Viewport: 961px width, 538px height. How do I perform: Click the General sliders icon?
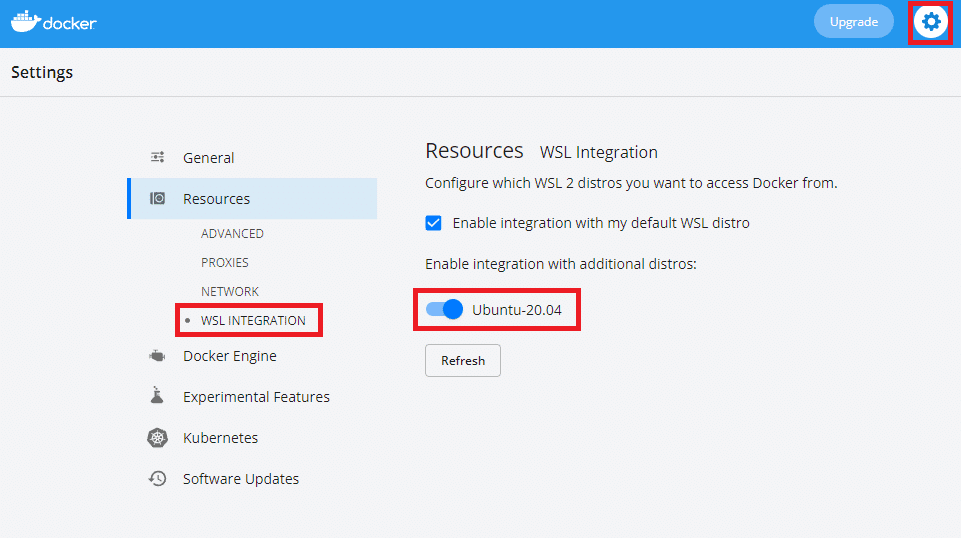[158, 157]
